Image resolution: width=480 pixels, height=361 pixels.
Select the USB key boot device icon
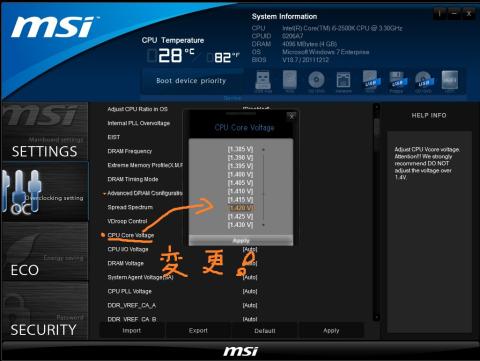click(263, 80)
